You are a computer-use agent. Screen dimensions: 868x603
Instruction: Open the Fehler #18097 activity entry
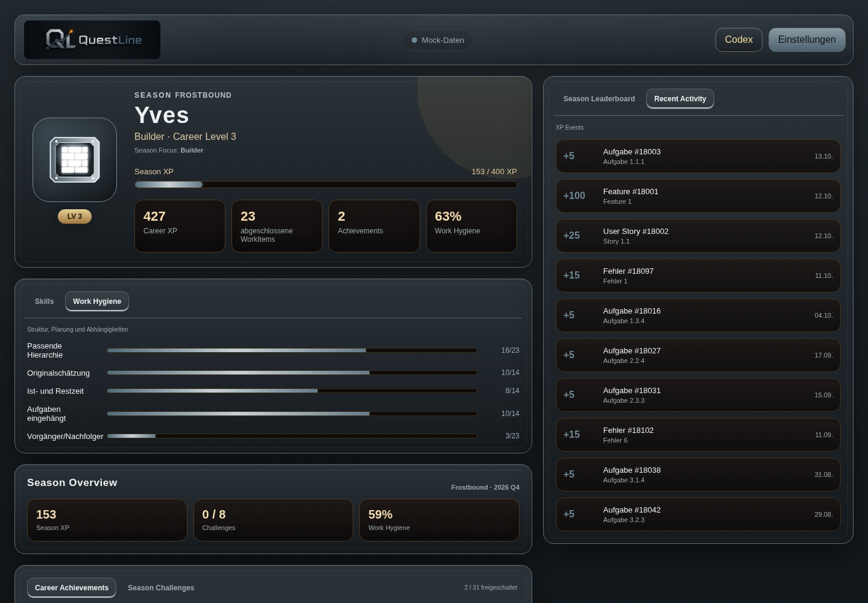698,276
